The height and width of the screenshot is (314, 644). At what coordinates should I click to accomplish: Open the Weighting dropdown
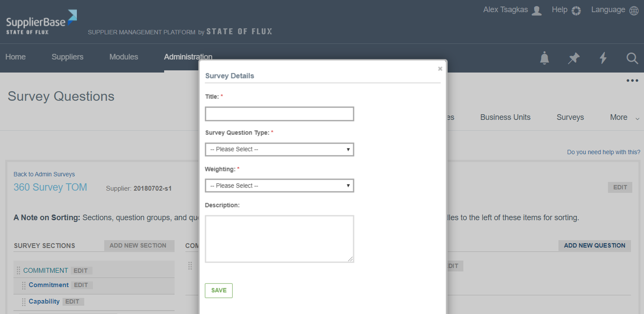pyautogui.click(x=280, y=186)
